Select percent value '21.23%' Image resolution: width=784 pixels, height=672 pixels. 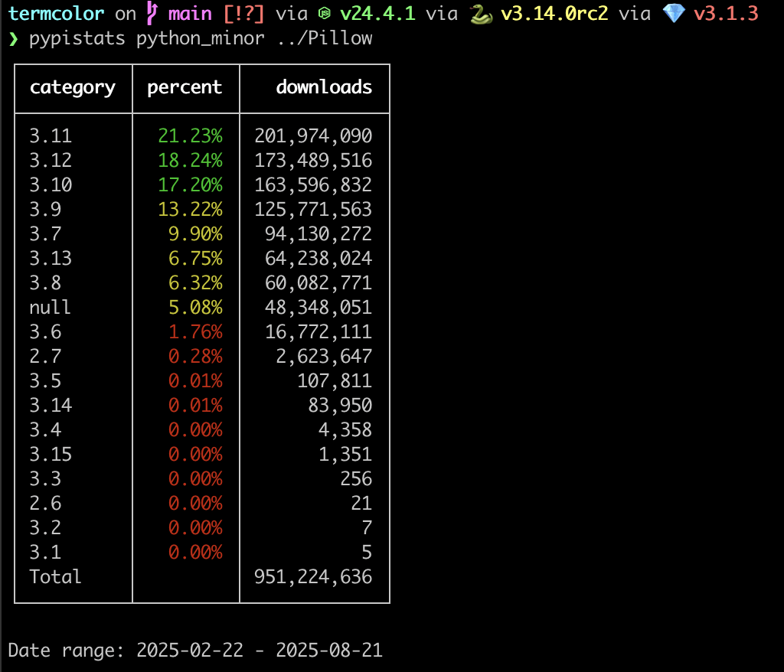[191, 136]
